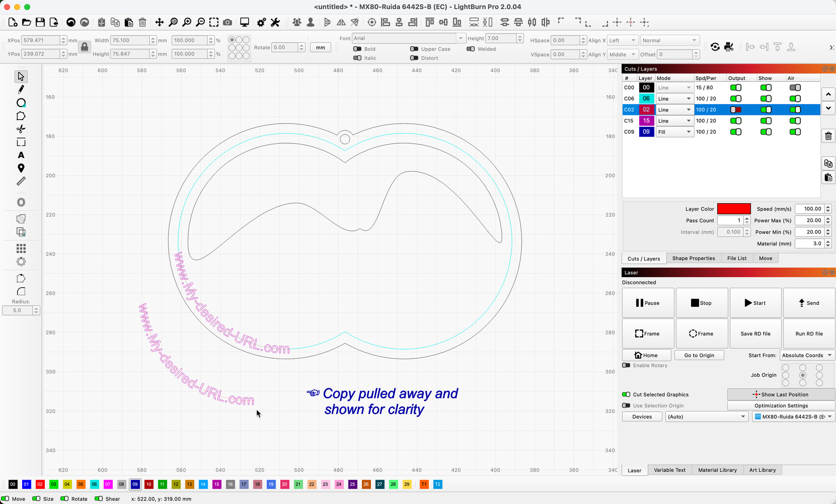Open the Device Settings wrench icon

pos(275,22)
